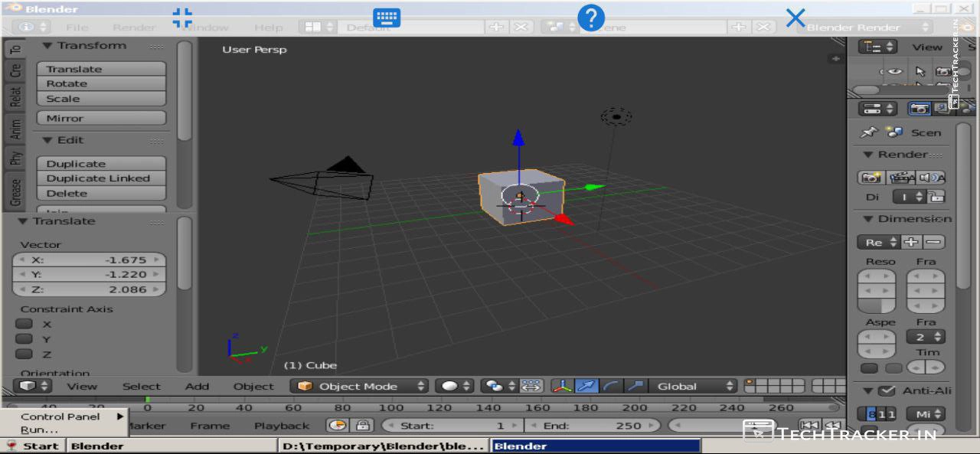Screen dimensions: 980x454
Task: Select the translate manipulator arrow icon
Action: point(586,386)
